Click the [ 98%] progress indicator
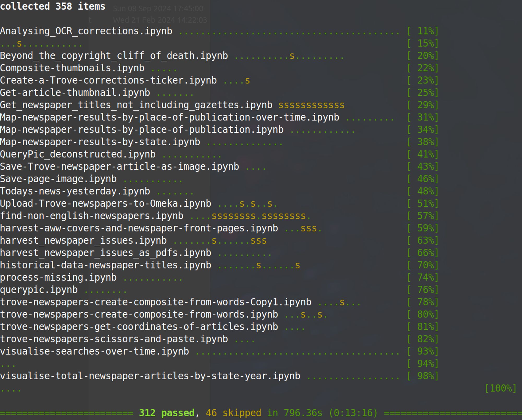Viewport: 522px width, 420px height. coord(423,376)
